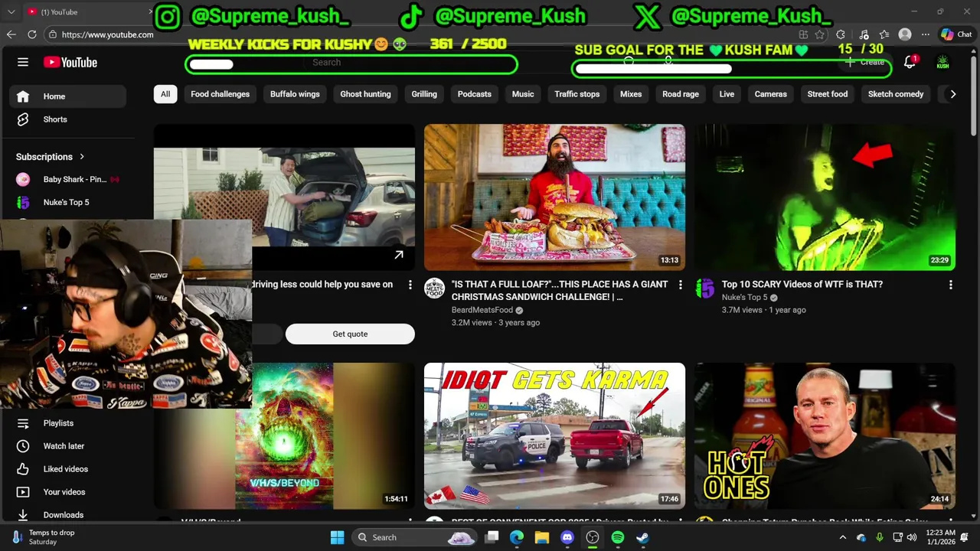The image size is (980, 551).
Task: Select the Live chip
Action: tap(727, 94)
